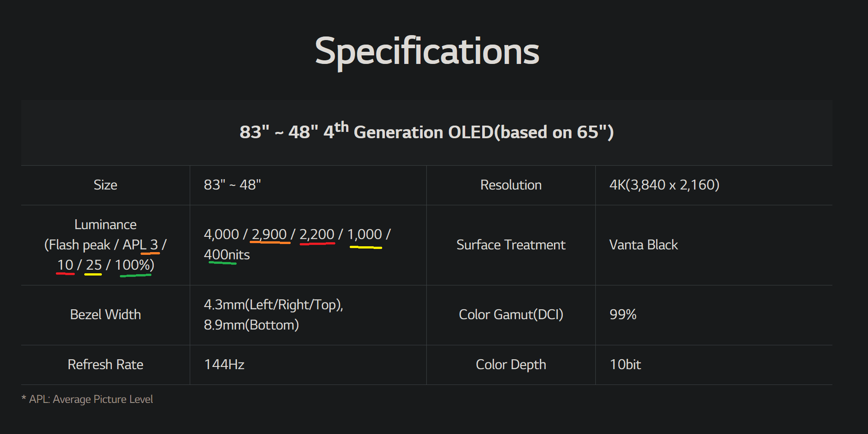Viewport: 868px width, 434px height.
Task: Select the Size row label
Action: point(105,185)
